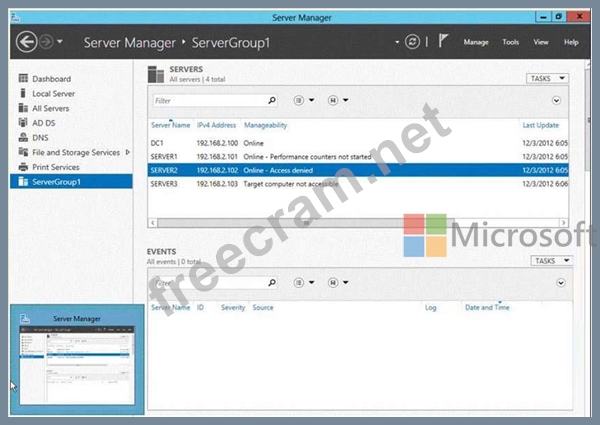Open the EVENTS tile TASKS dropdown
The height and width of the screenshot is (425, 600).
tap(551, 261)
